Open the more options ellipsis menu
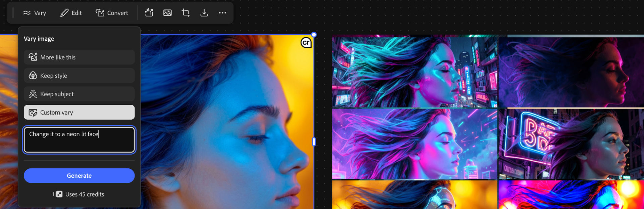644x209 pixels. coord(222,13)
